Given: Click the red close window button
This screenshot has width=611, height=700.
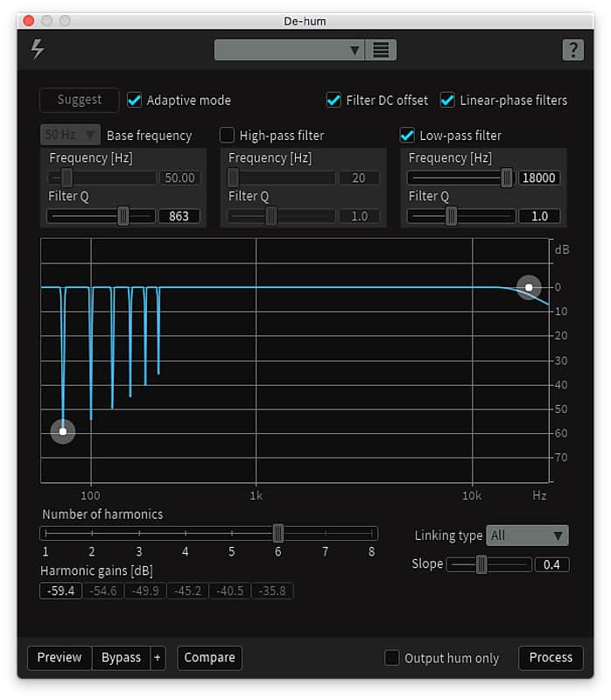Looking at the screenshot, I should 29,20.
